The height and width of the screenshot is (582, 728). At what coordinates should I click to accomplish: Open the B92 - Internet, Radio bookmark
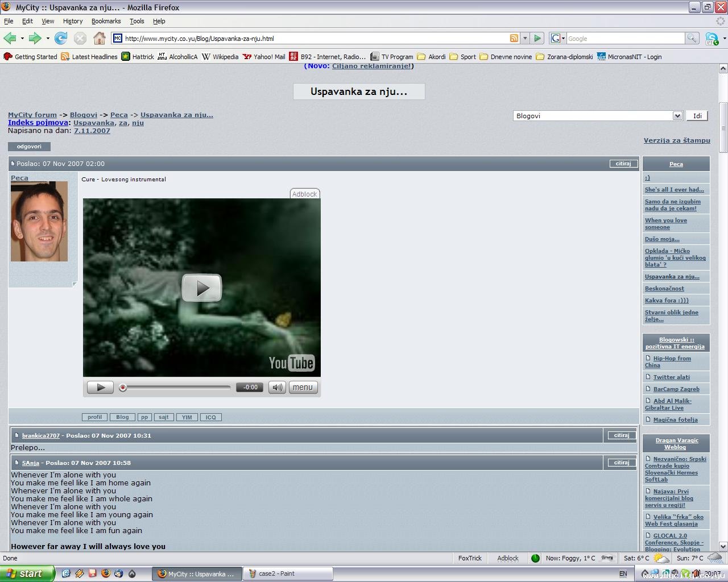[328, 56]
